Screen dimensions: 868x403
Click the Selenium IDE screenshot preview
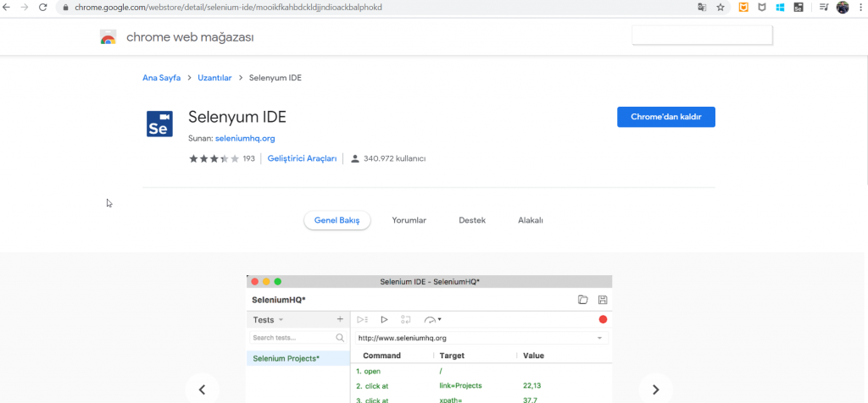(430, 339)
